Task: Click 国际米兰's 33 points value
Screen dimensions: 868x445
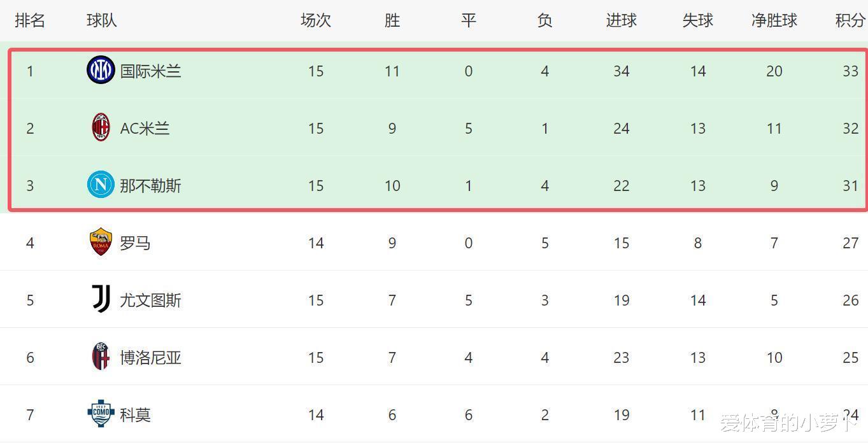Action: point(851,71)
